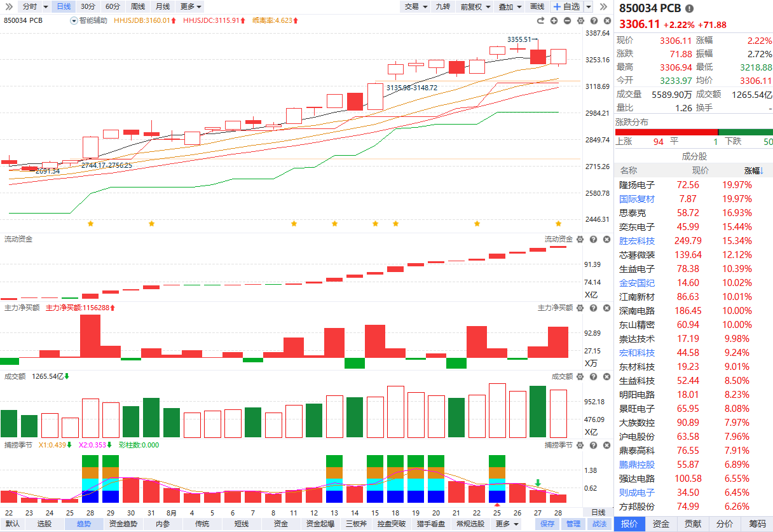Screen dimensions: 773x532
Task: Click the 战法 strategy button
Action: click(x=599, y=524)
